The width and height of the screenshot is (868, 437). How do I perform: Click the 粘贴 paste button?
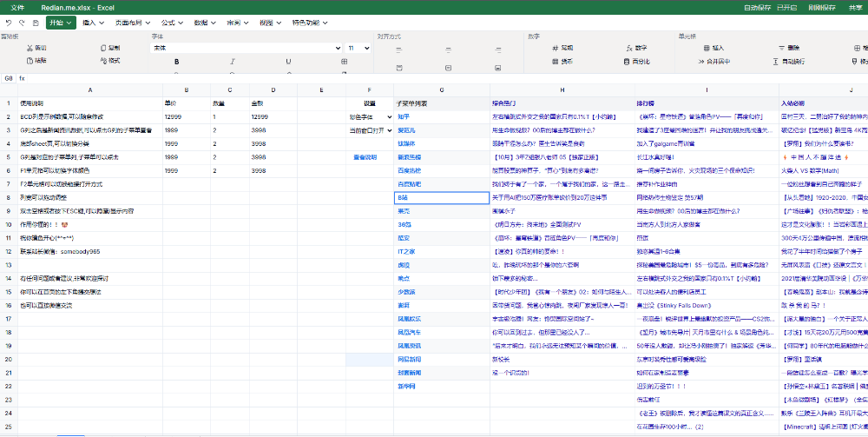[x=36, y=61]
